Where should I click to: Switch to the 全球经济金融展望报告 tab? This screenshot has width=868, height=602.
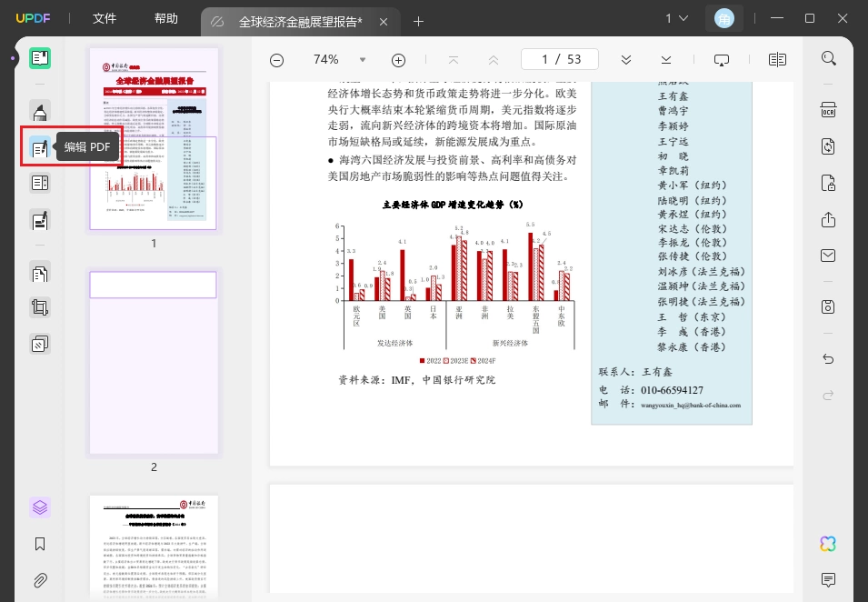pos(300,22)
